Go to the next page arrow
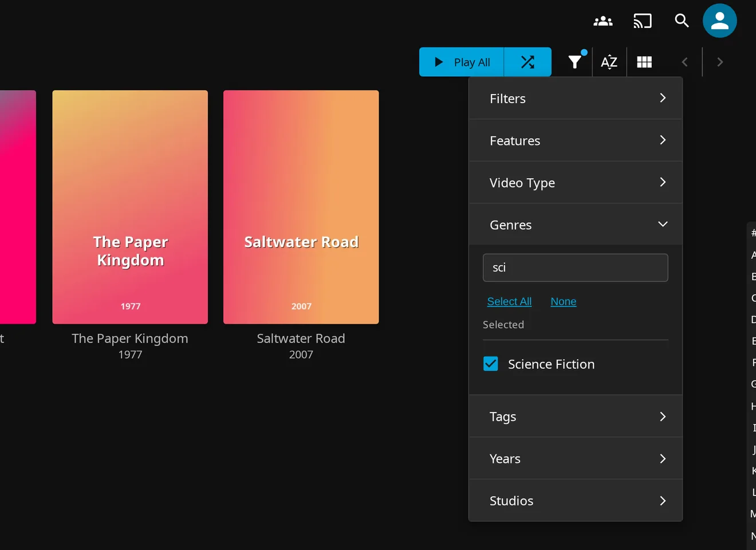The image size is (756, 550). coord(720,62)
